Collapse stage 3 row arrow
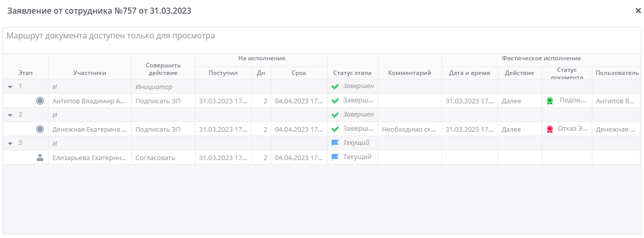Viewport: 644px width, 238px height. (10, 143)
